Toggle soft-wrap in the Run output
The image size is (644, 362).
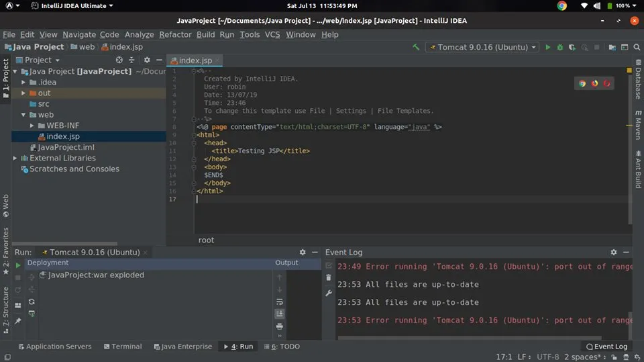(280, 302)
